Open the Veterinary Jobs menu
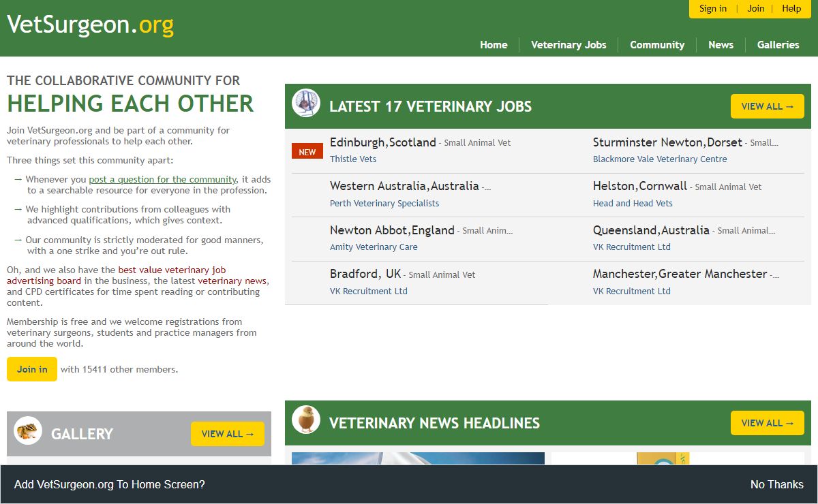The image size is (818, 504). point(569,45)
